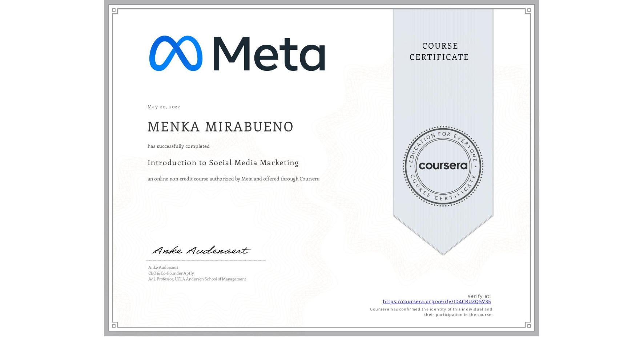Select the CEO & Co-Founder Aptly credential line
This screenshot has width=644, height=337.
171,273
